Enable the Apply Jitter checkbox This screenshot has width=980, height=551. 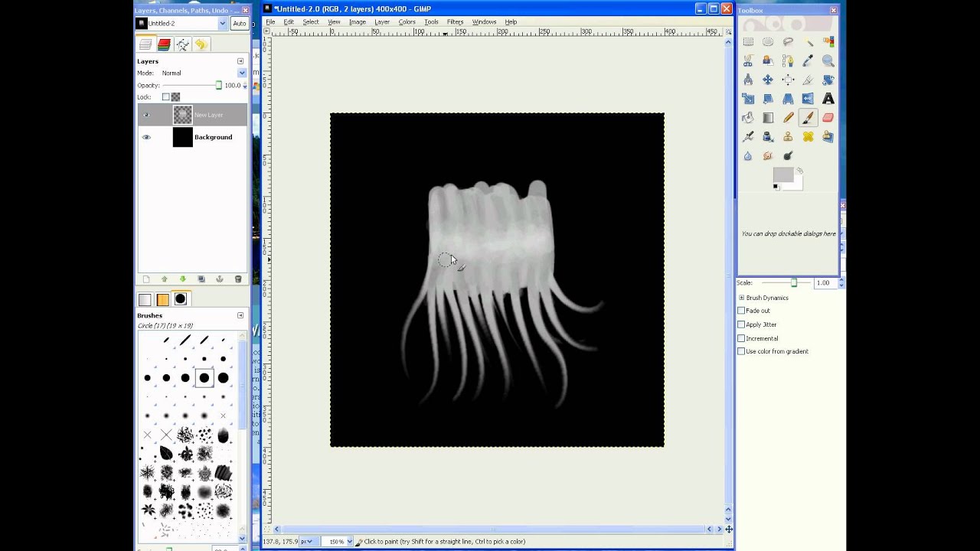[x=741, y=324]
